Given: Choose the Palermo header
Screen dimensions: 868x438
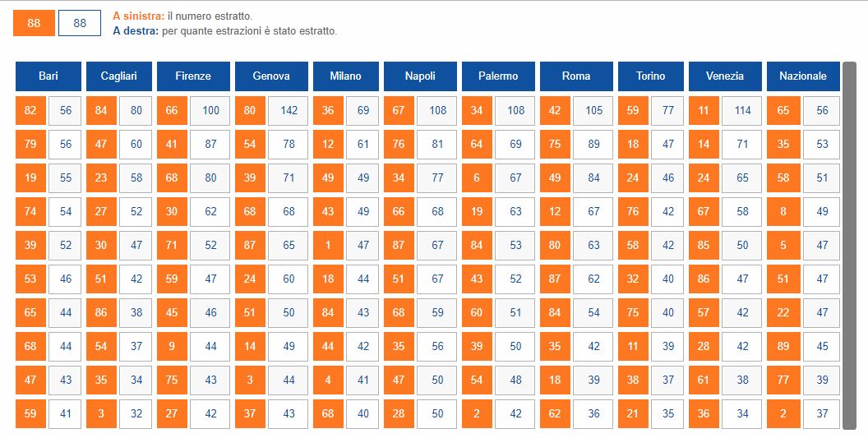Looking at the screenshot, I should coord(498,76).
